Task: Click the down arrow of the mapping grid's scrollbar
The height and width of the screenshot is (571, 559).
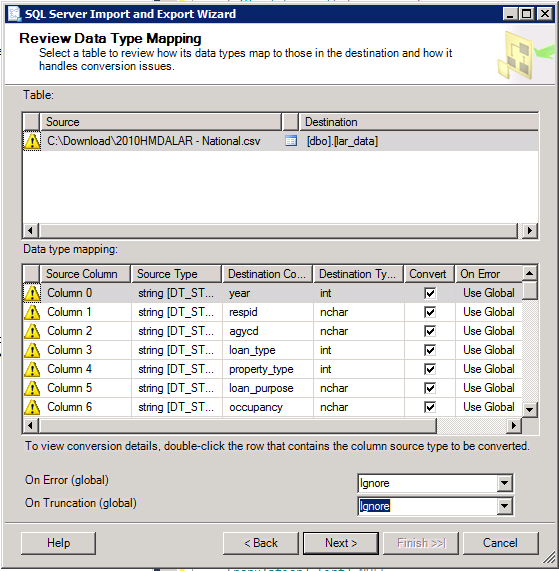Action: [x=530, y=410]
